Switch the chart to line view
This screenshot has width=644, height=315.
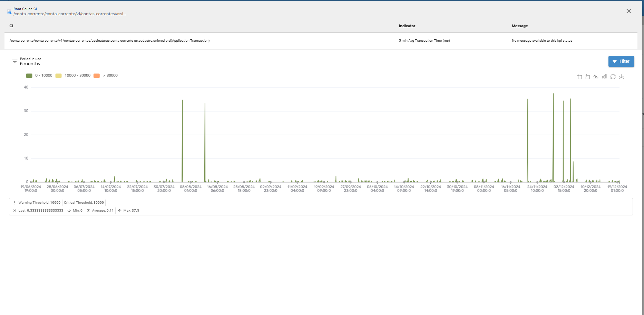[596, 77]
